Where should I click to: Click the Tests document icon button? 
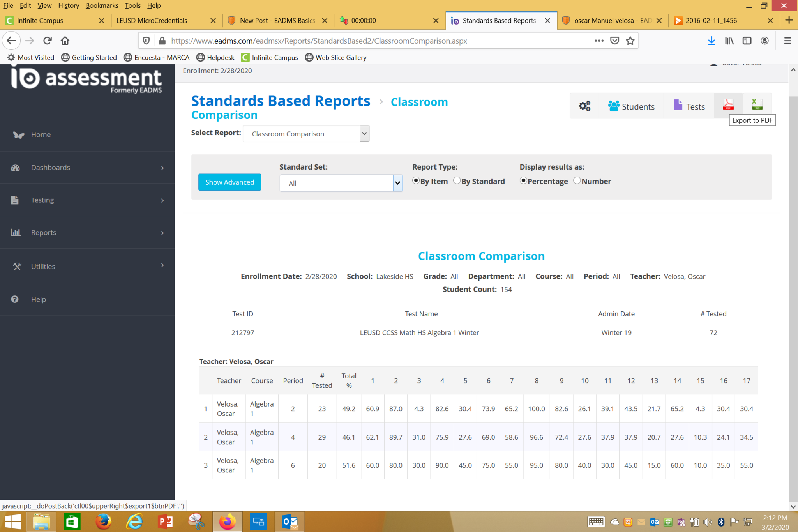click(689, 106)
